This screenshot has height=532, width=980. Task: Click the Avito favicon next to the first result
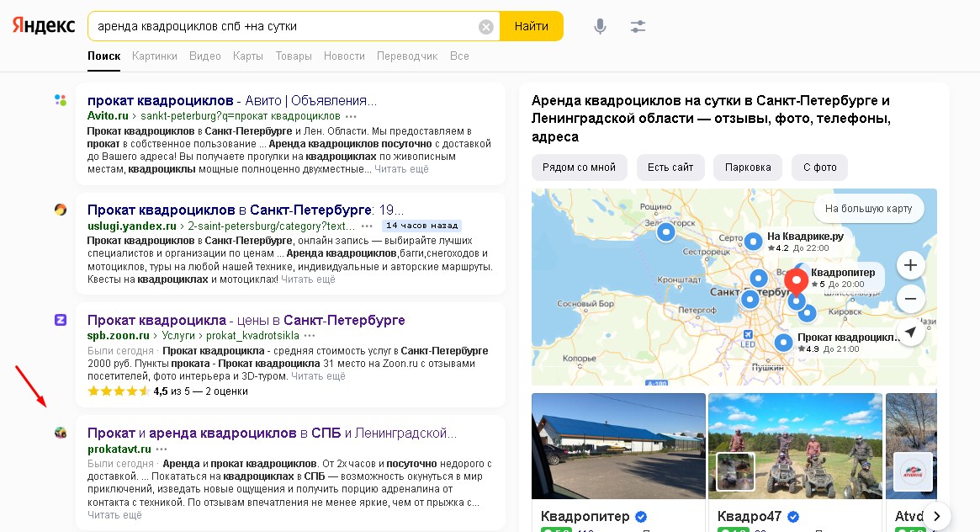tap(60, 99)
